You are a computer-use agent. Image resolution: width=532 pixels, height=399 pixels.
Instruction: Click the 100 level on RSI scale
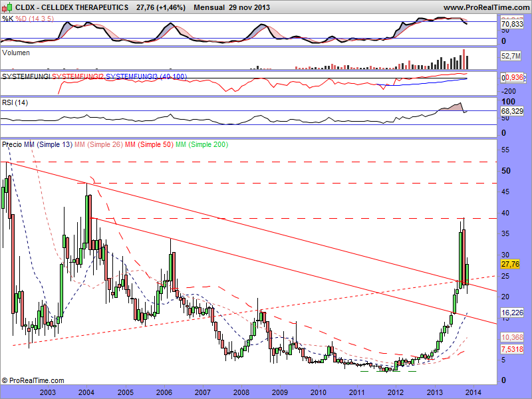[x=508, y=102]
